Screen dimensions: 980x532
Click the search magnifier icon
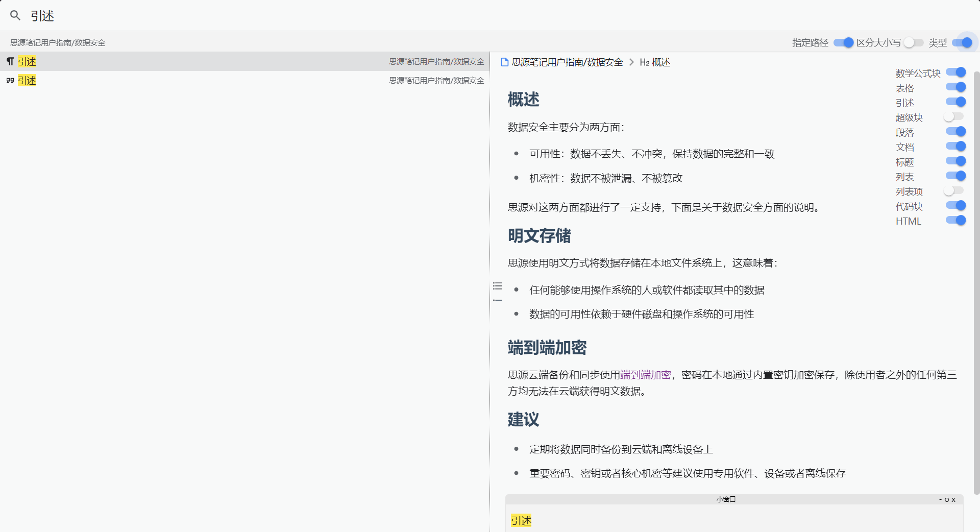coord(15,15)
